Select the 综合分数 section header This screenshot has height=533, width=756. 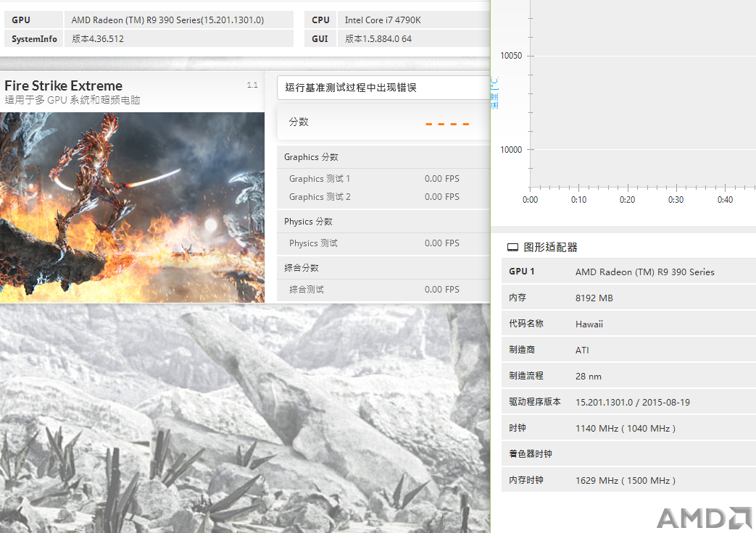click(302, 268)
